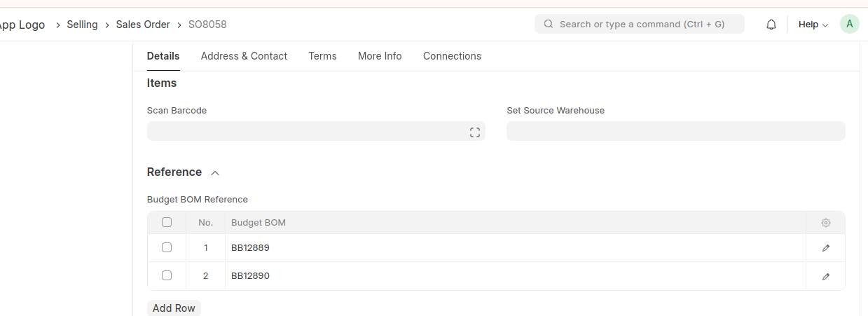
Task: Click the barcode scan icon
Action: (x=475, y=132)
